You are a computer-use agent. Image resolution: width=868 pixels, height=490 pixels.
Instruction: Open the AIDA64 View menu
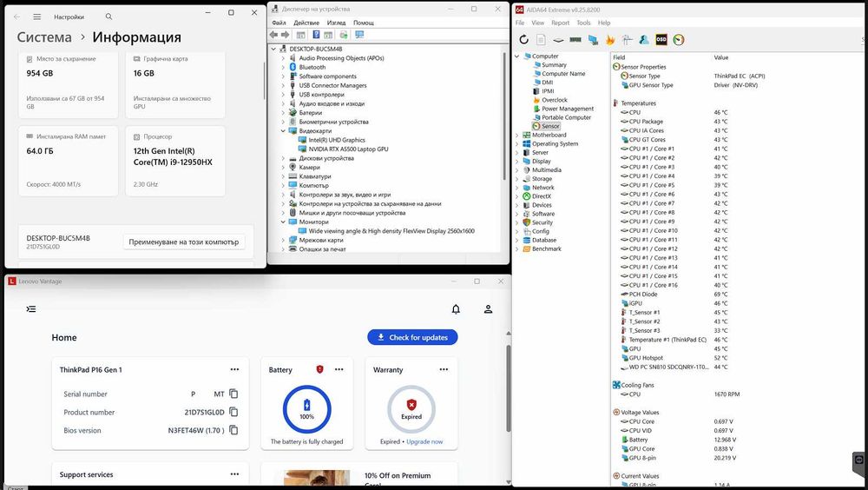click(537, 23)
